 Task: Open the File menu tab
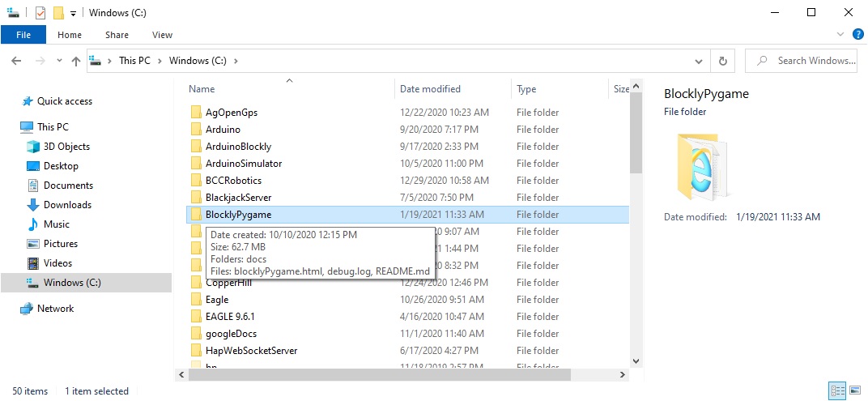[23, 35]
